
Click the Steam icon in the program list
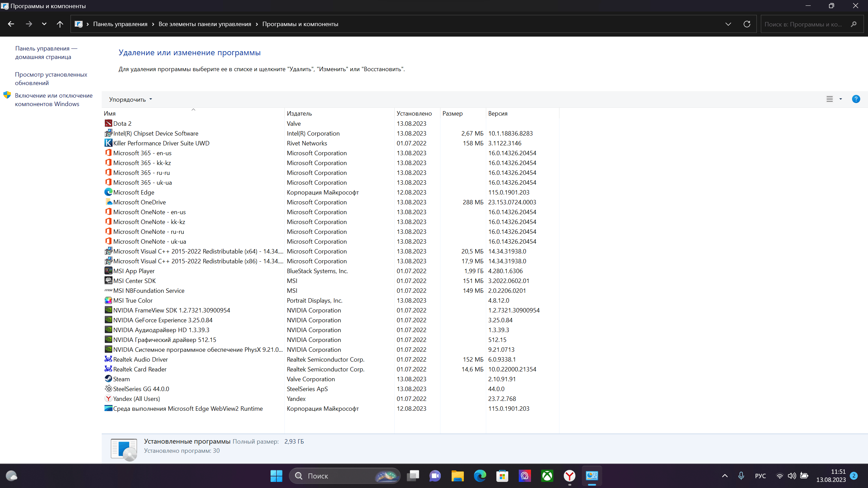point(108,379)
